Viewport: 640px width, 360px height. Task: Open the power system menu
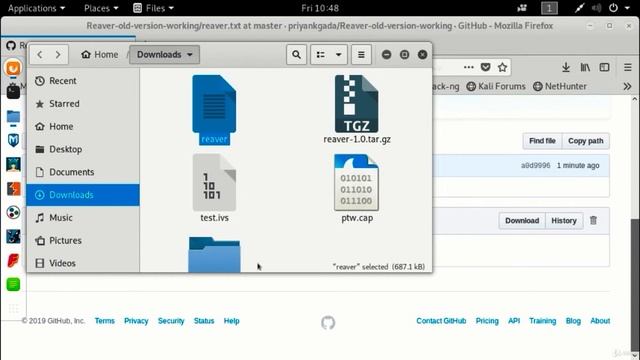pos(619,8)
